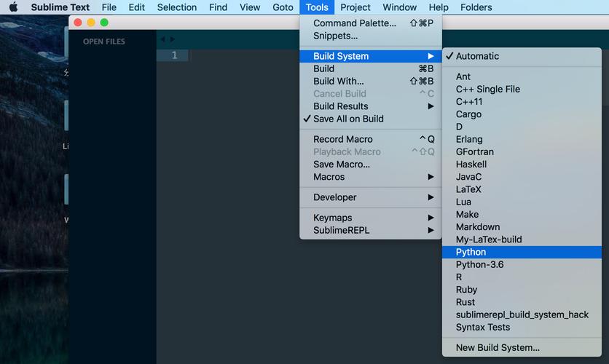This screenshot has height=364, width=609.
Task: Click Build With… menu entry
Action: (371, 81)
